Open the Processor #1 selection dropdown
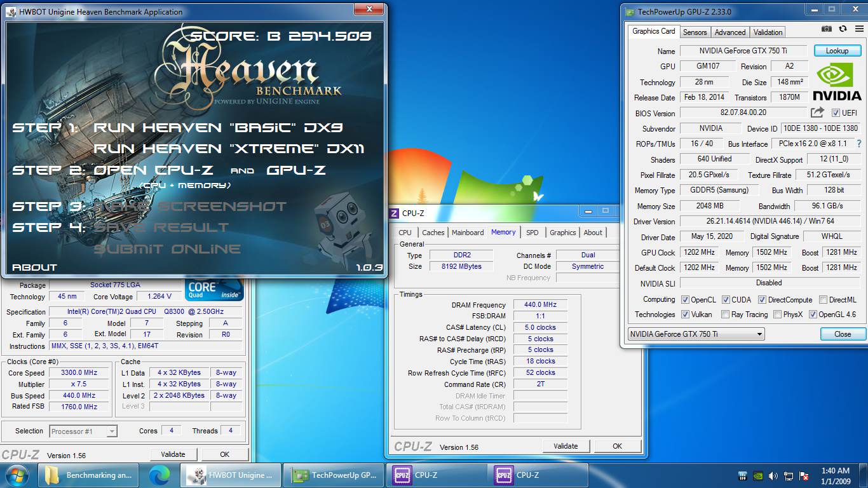This screenshot has width=868, height=488. pyautogui.click(x=83, y=431)
